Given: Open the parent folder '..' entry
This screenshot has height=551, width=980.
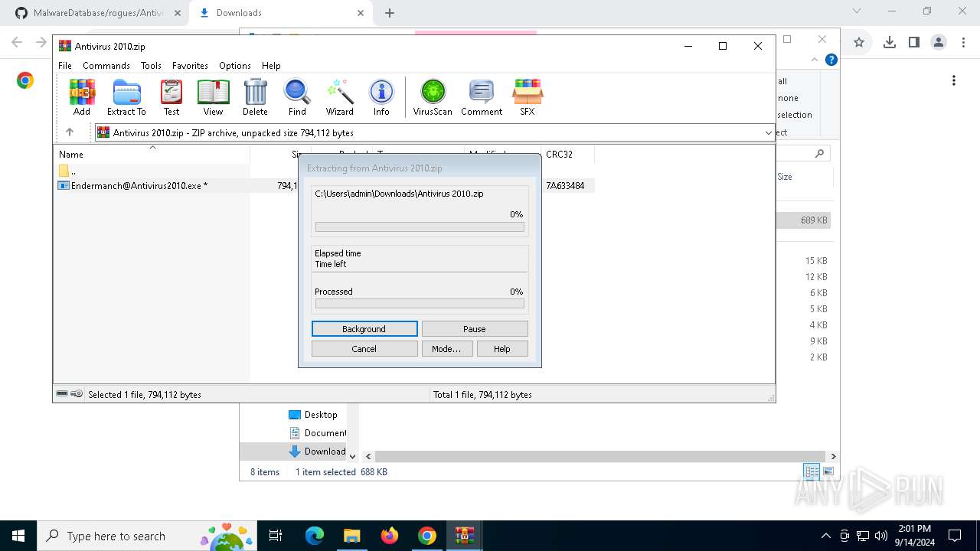Looking at the screenshot, I should tap(67, 171).
